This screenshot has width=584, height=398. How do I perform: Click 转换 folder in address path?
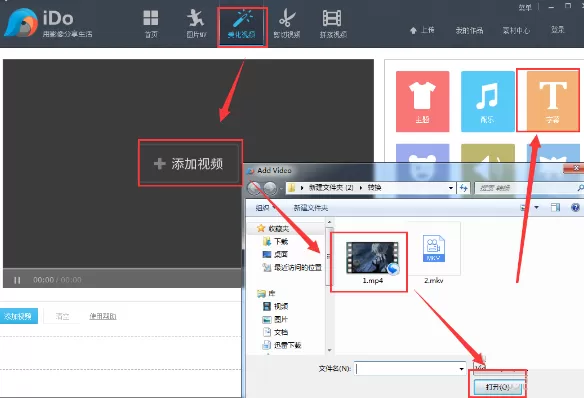[374, 188]
